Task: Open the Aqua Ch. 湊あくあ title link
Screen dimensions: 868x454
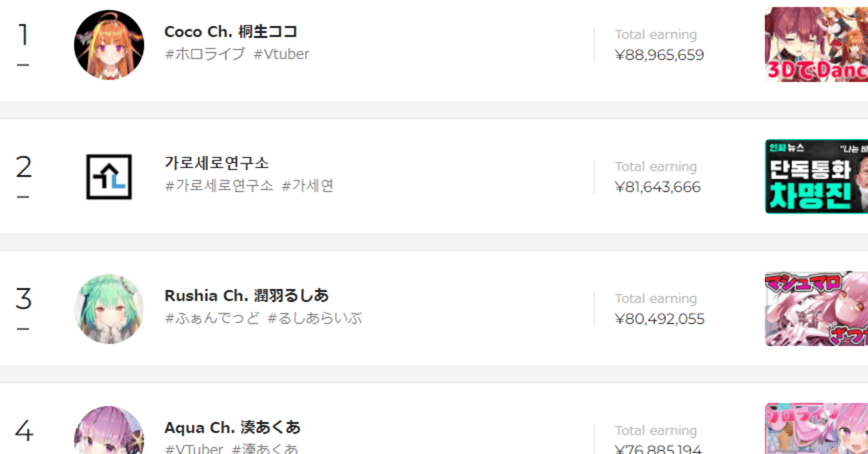Action: point(232,428)
